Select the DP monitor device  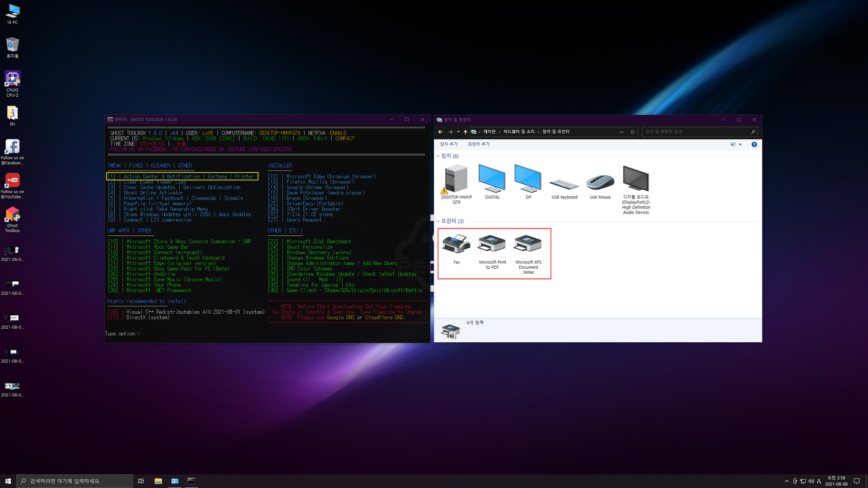(528, 182)
